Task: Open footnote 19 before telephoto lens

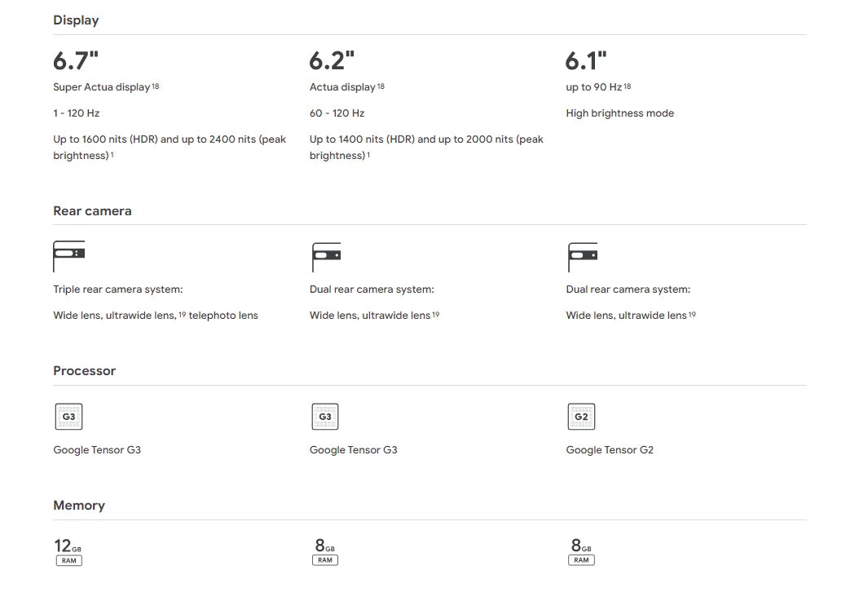Action: coord(183,314)
